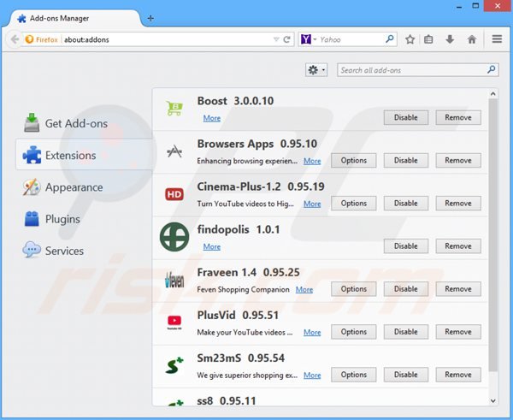Image resolution: width=513 pixels, height=420 pixels.
Task: Select the Add-ons Manager tab
Action: (x=74, y=18)
